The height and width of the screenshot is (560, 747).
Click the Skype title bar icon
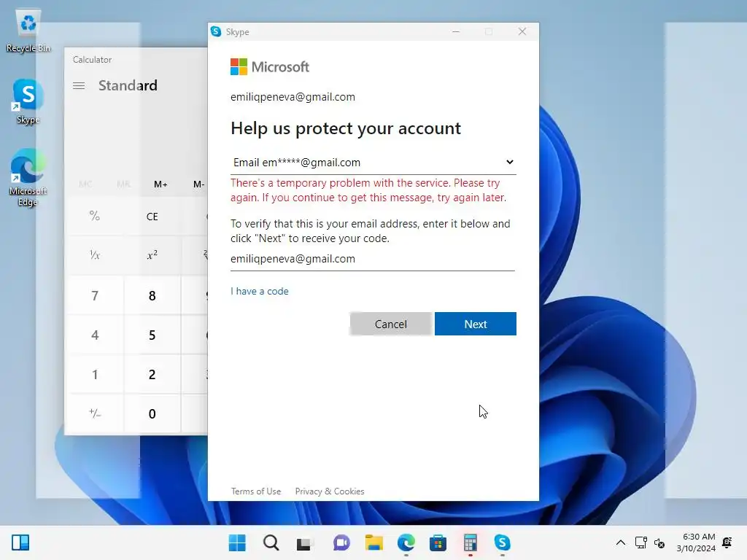tap(216, 31)
